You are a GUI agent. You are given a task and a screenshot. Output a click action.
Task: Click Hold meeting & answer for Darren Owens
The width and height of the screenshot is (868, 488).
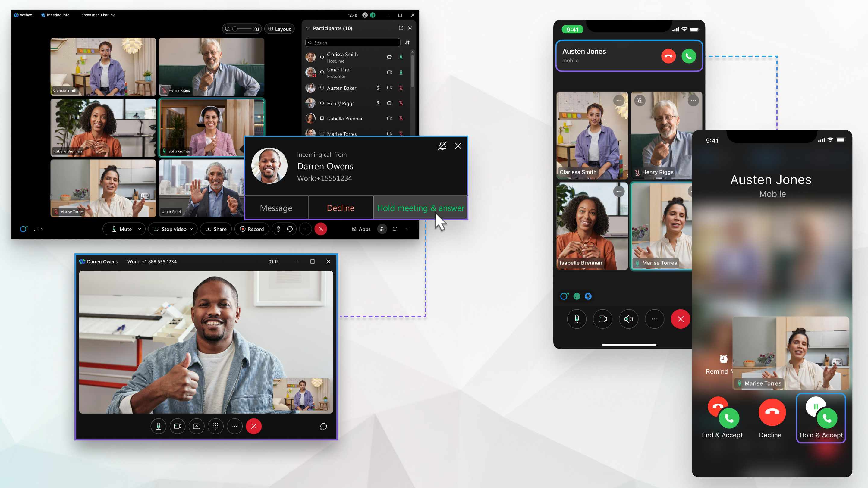[x=420, y=207]
